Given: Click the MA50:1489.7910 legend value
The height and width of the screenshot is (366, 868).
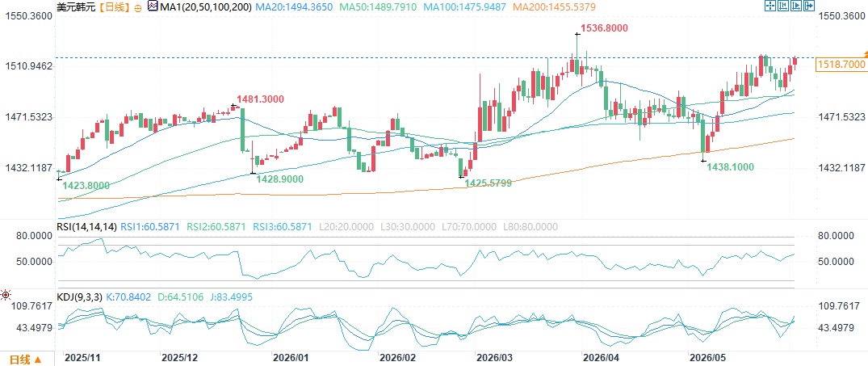Looking at the screenshot, I should pos(376,7).
